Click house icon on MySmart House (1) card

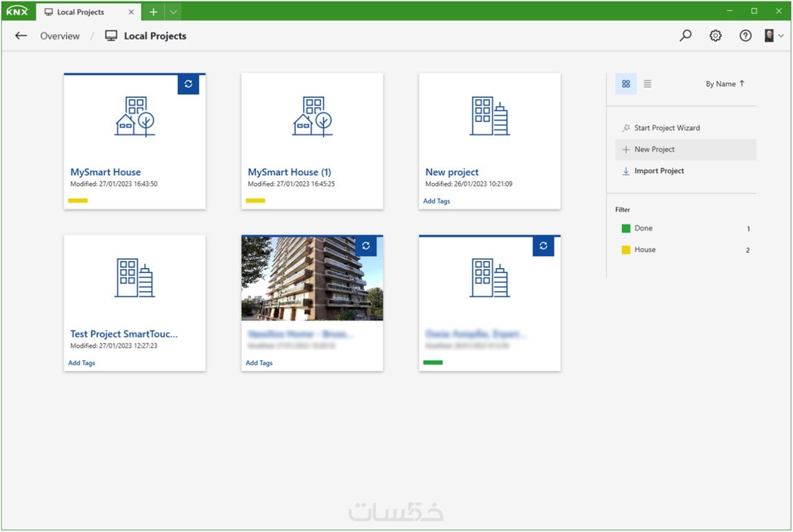coord(312,116)
